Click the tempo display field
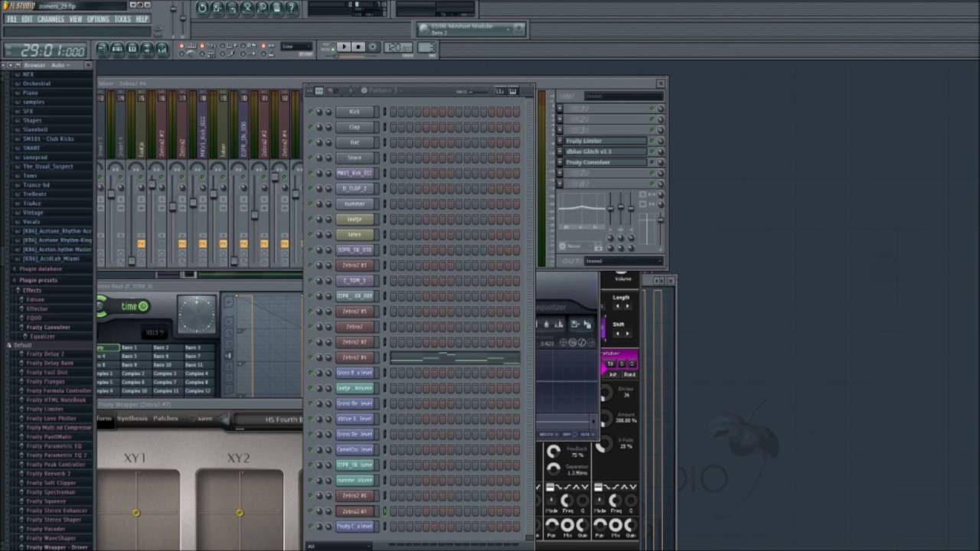Screen dimensions: 980x551 click(x=398, y=47)
